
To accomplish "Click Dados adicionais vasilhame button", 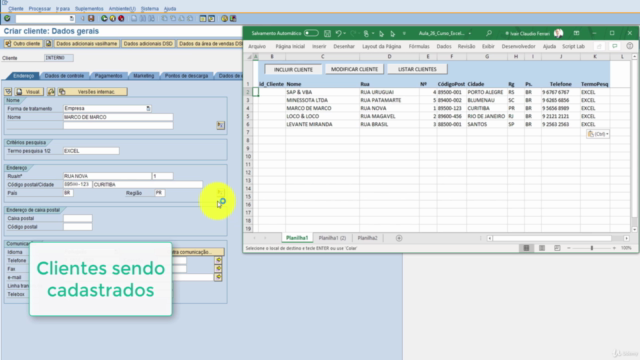I will point(87,44).
